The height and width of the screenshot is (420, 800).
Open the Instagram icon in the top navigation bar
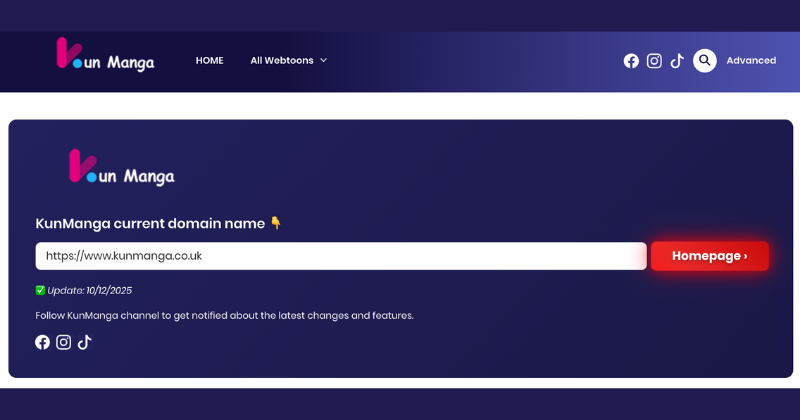654,61
